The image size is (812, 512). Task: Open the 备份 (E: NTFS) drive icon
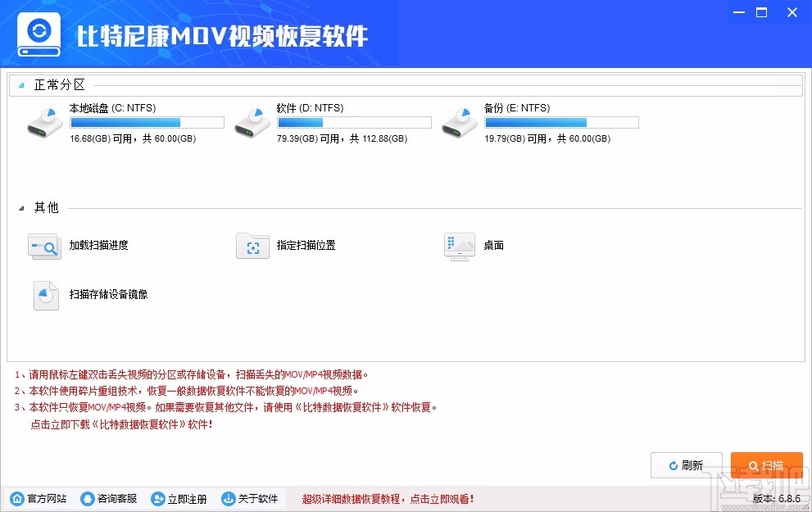[x=460, y=121]
